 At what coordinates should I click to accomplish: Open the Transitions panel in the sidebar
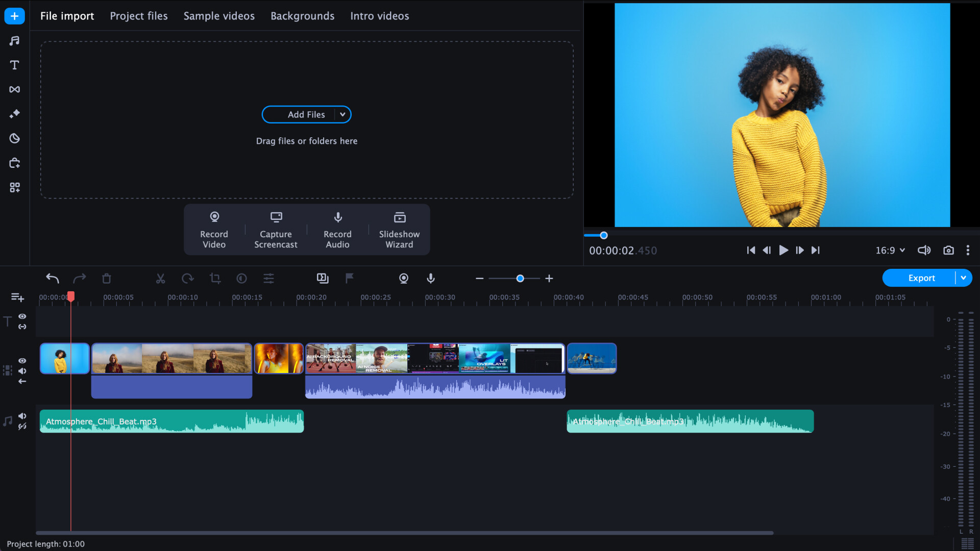coord(14,89)
